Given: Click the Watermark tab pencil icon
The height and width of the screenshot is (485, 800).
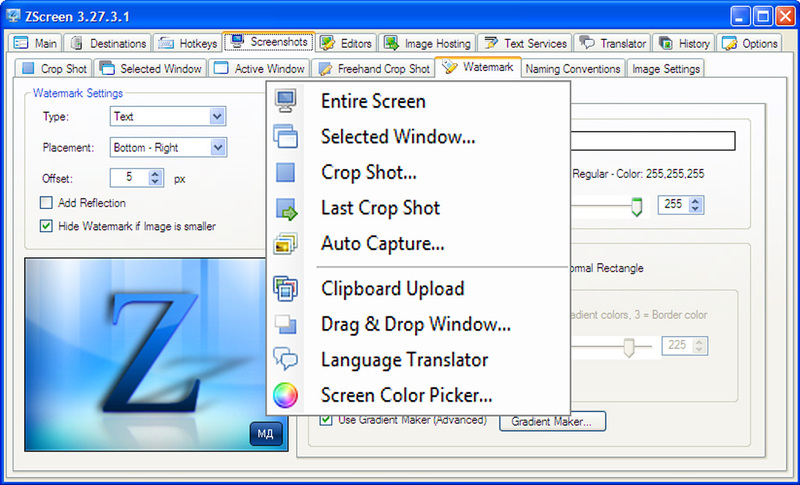Looking at the screenshot, I should coord(449,67).
